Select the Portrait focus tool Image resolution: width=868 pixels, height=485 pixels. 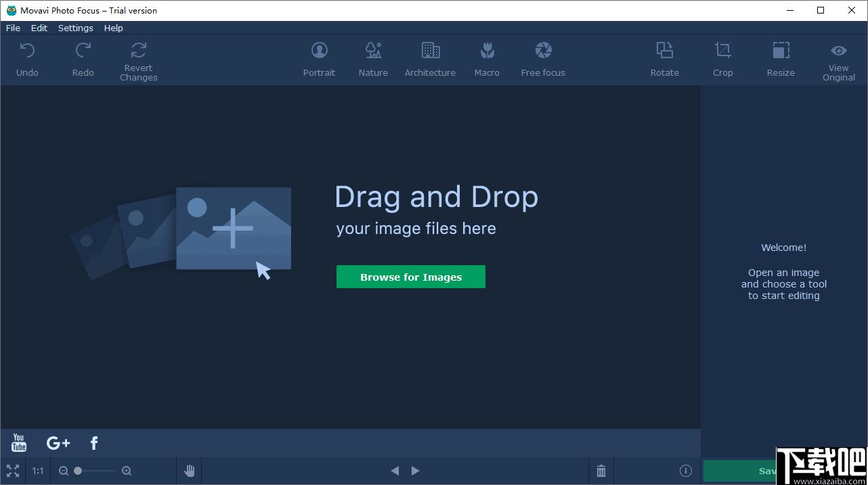click(319, 60)
